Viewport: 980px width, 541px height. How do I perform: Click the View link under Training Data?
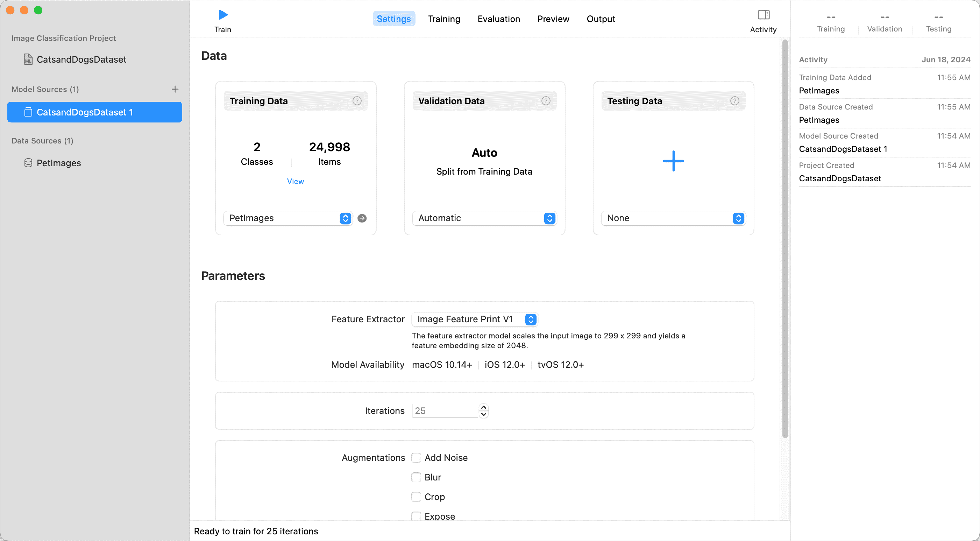click(295, 182)
